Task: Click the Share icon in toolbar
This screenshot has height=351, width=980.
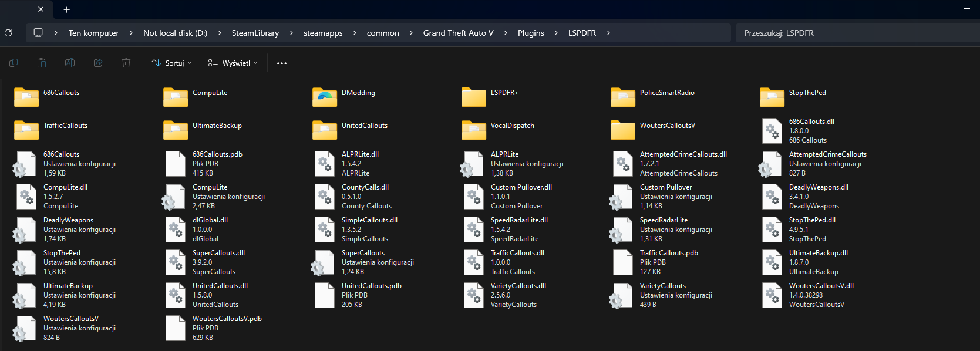Action: tap(98, 63)
